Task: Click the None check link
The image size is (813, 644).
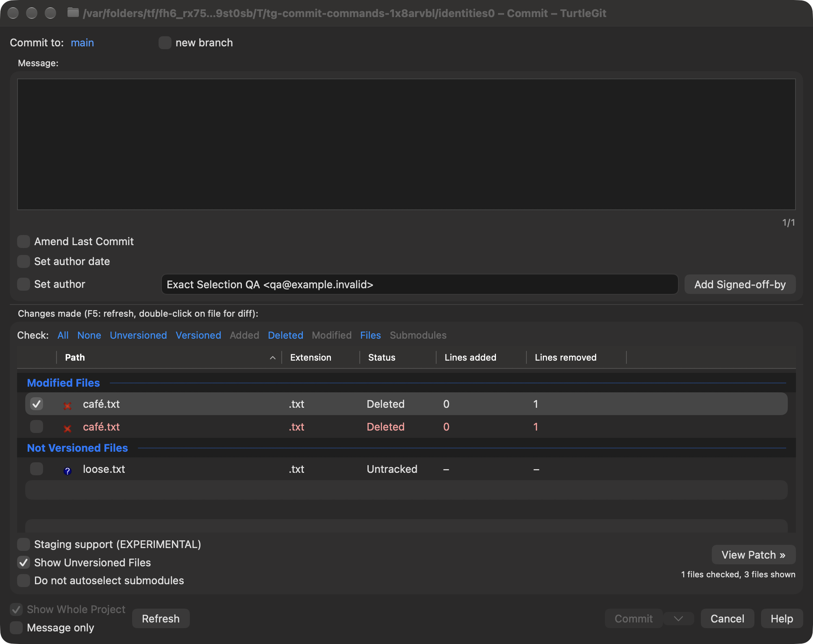Action: (x=89, y=335)
